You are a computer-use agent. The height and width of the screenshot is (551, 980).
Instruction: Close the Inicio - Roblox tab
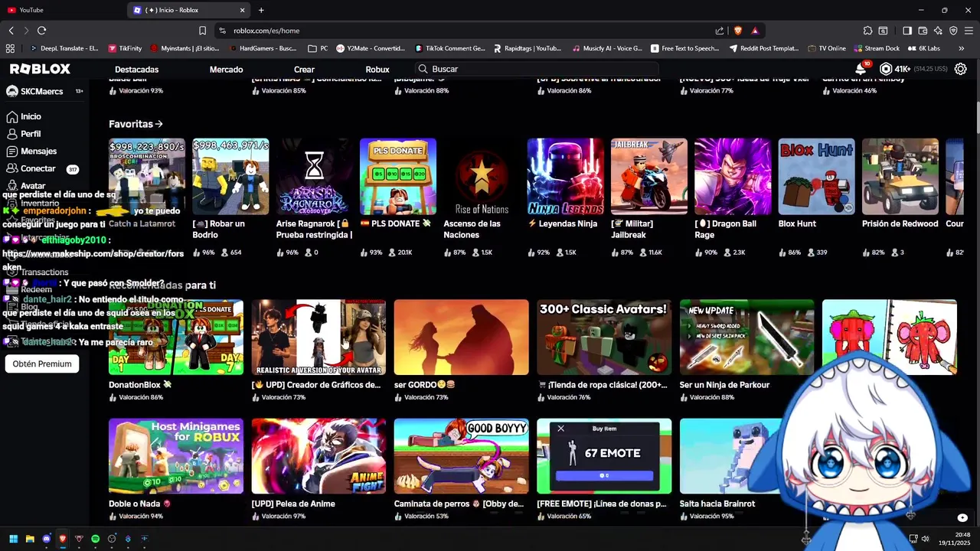click(x=243, y=10)
